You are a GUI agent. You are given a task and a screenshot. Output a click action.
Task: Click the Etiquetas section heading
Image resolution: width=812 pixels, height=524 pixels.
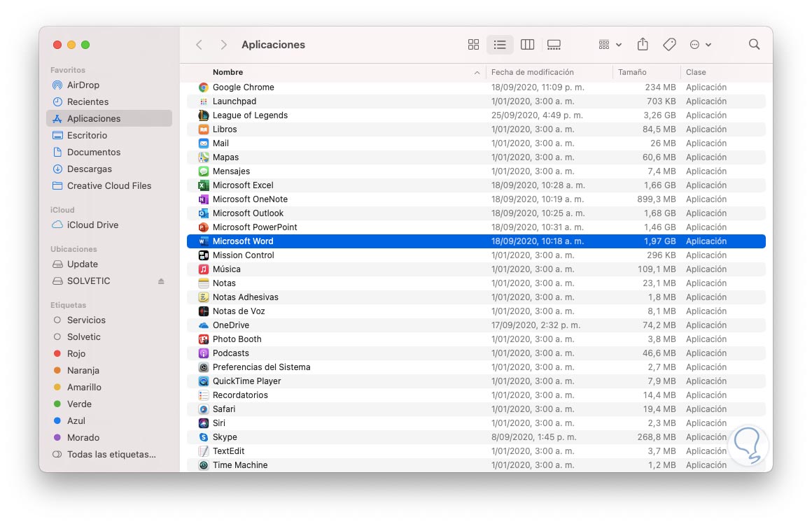(69, 305)
